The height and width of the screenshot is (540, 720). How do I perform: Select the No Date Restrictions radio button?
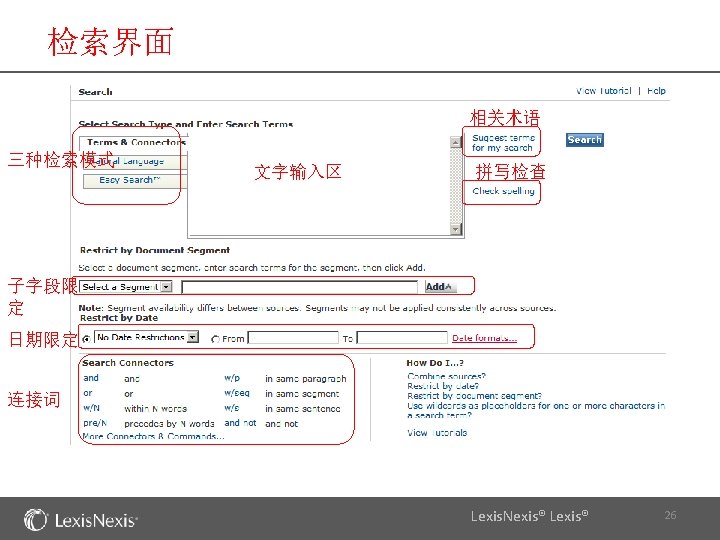pos(86,339)
